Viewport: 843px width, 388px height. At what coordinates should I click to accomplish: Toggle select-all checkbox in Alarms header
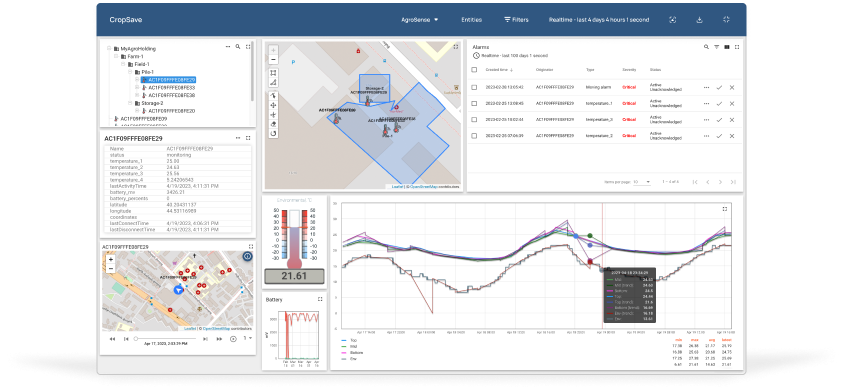pos(474,69)
